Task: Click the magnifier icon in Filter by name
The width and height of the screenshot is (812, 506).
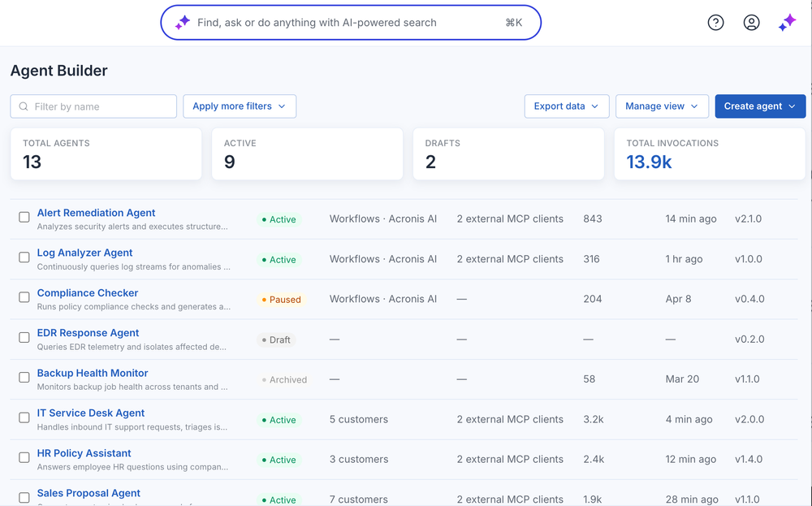Action: tap(24, 106)
